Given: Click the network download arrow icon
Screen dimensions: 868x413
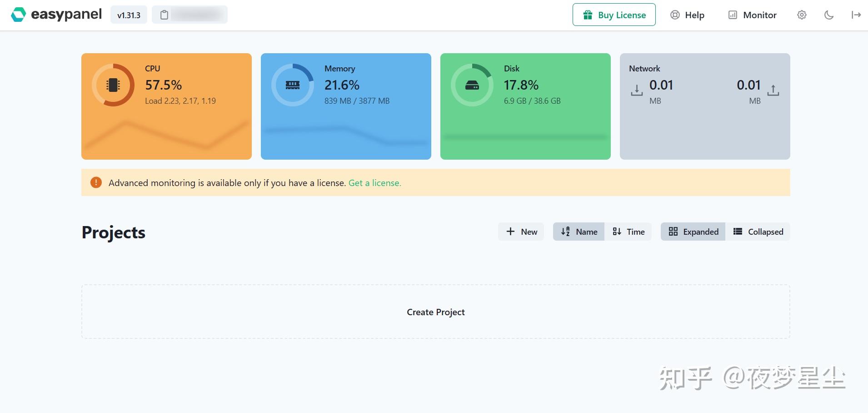Looking at the screenshot, I should [637, 90].
